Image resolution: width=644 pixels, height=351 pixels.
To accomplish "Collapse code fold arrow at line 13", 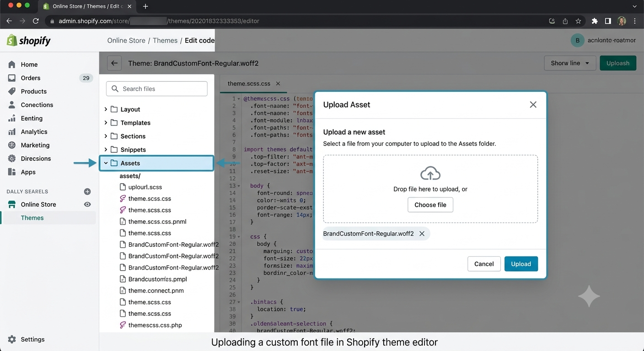I will tap(239, 186).
